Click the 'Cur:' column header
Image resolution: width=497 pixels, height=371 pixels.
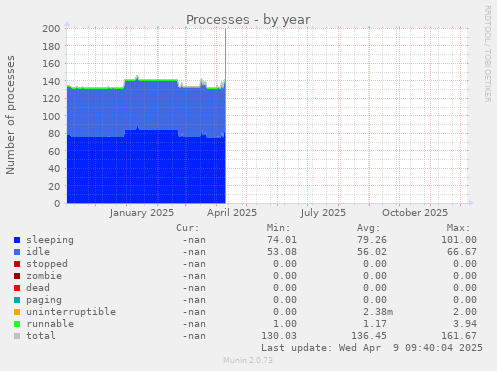(188, 228)
